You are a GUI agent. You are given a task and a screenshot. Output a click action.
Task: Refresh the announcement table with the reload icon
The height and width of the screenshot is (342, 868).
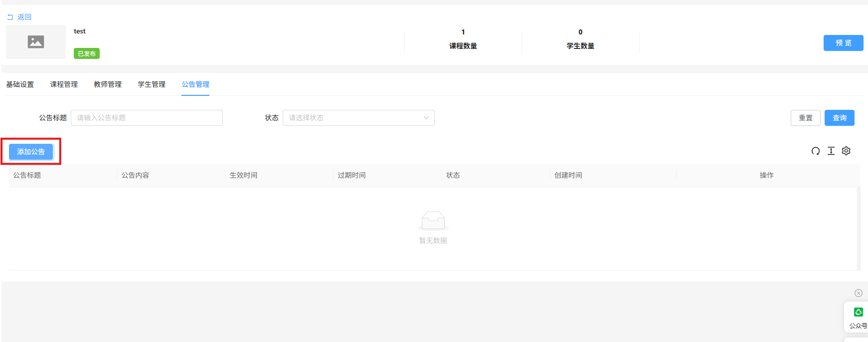coord(816,151)
